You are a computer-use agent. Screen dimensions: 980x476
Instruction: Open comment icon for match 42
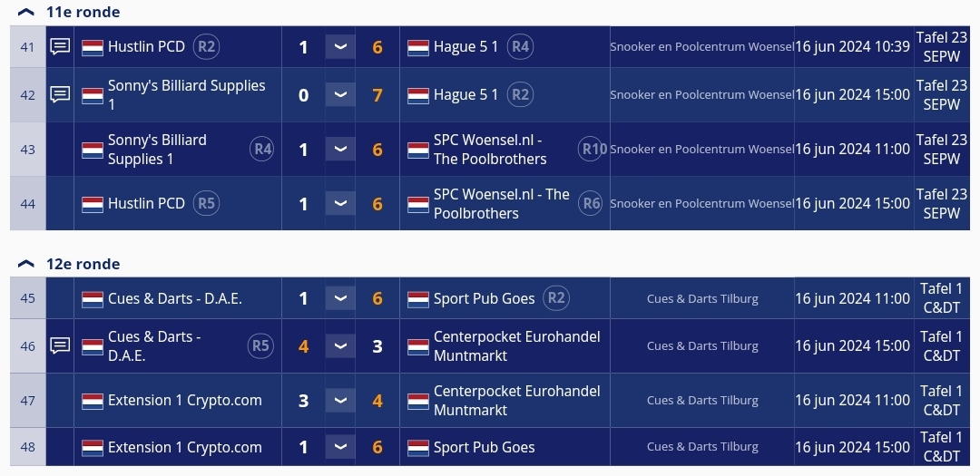(x=60, y=95)
